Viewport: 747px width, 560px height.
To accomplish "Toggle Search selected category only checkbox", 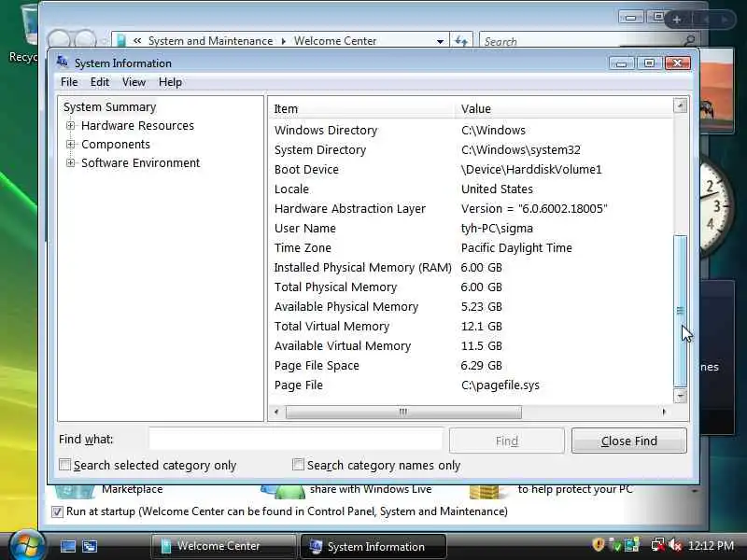I will [64, 464].
